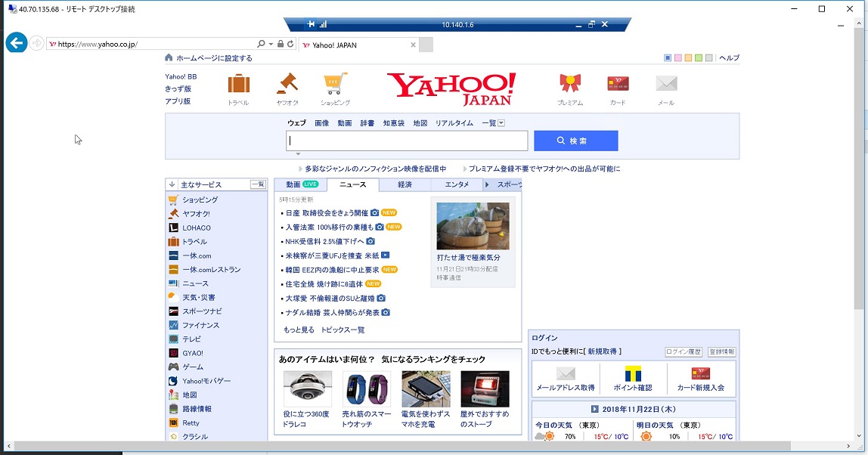Click the Yahoo! JAPAN logo
Image resolution: width=868 pixels, height=455 pixels.
[451, 88]
